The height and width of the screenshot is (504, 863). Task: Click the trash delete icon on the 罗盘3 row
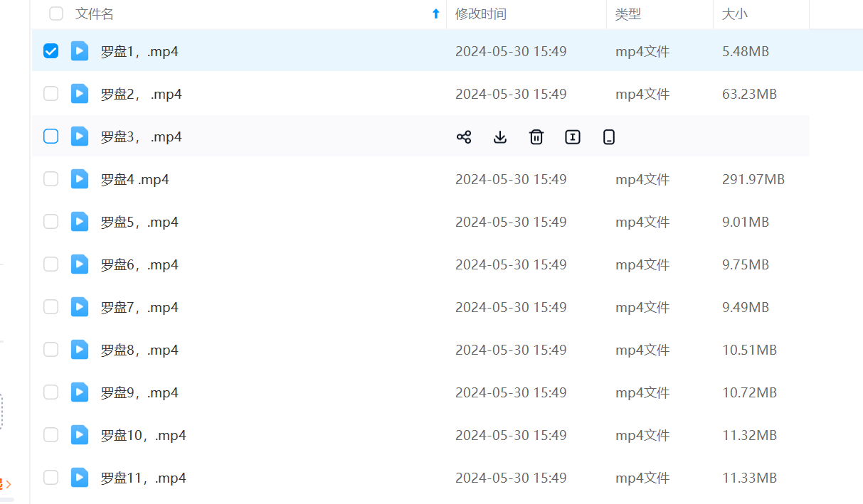536,137
